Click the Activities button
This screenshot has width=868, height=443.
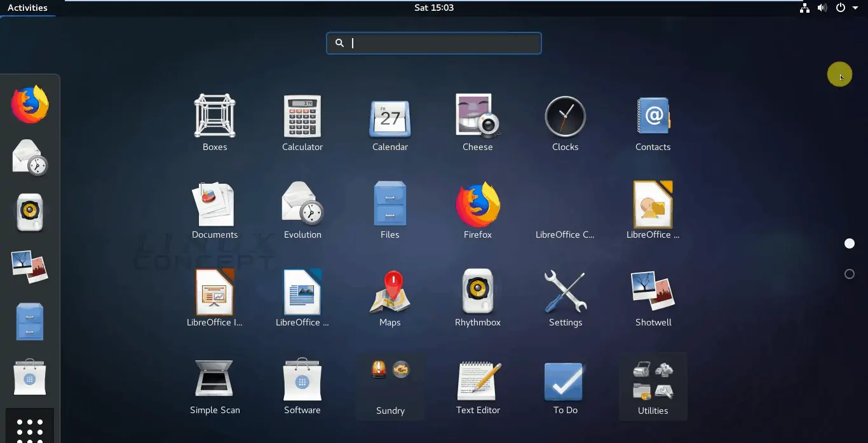(27, 8)
